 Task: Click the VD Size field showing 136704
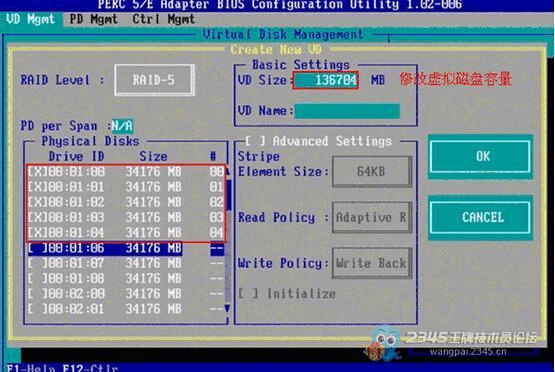[x=326, y=80]
